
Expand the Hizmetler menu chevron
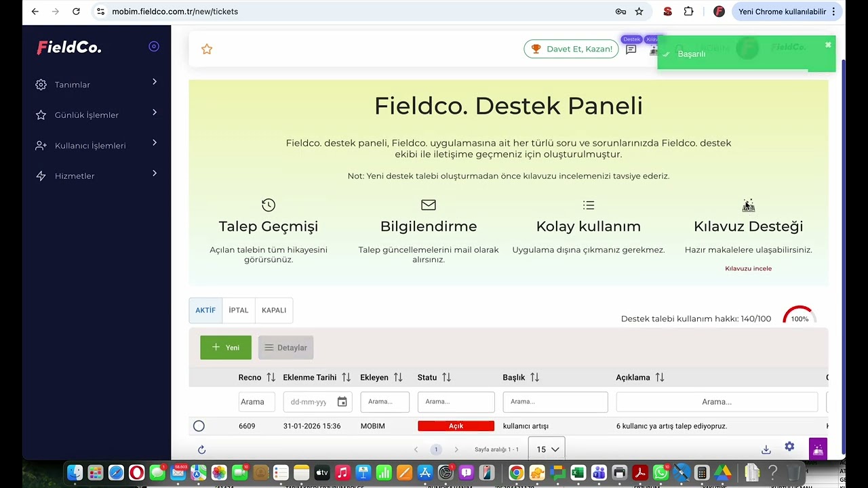pos(155,174)
